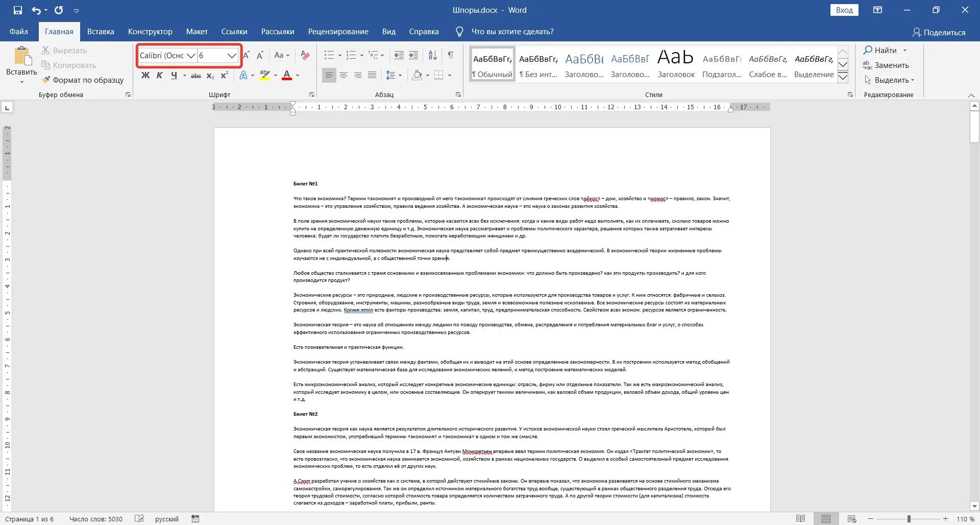Switch to the Вставка tab
Viewport: 980px width, 525px height.
(x=101, y=32)
